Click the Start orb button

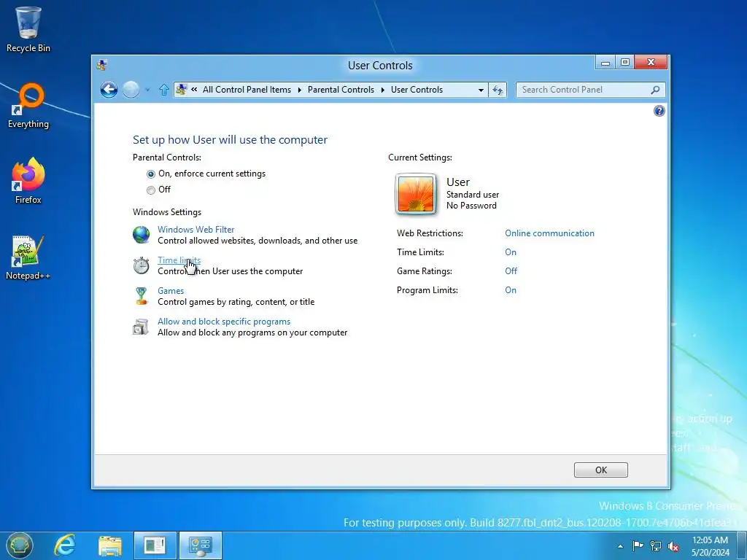(x=20, y=545)
